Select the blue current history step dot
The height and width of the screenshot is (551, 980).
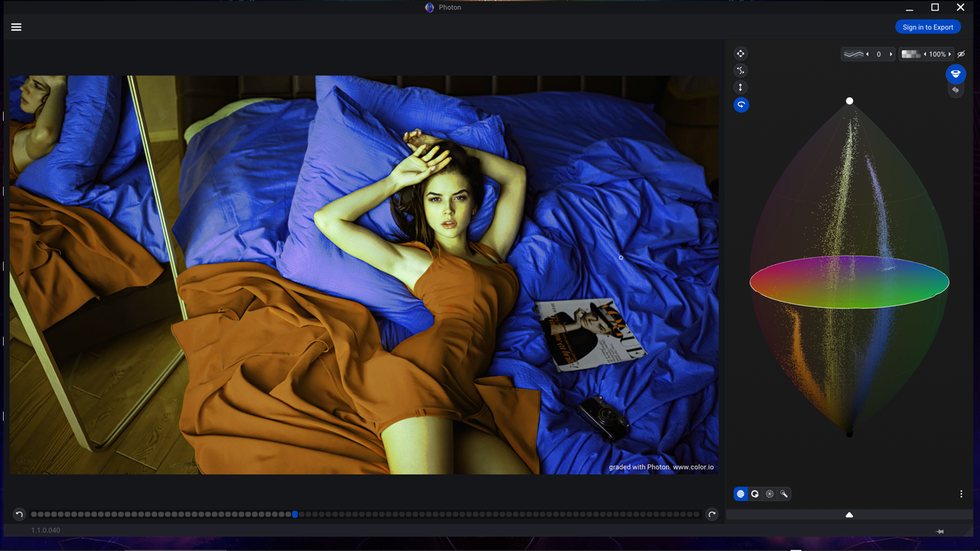pos(295,514)
